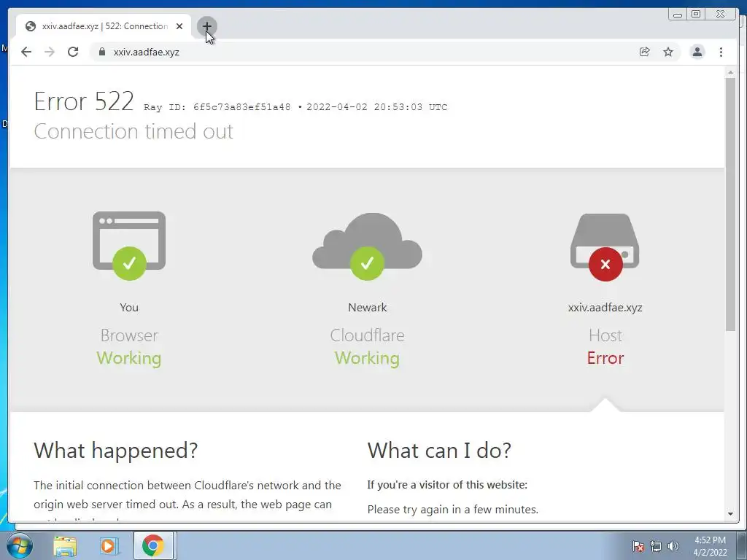Click the Connection timed out subtitle

(133, 131)
